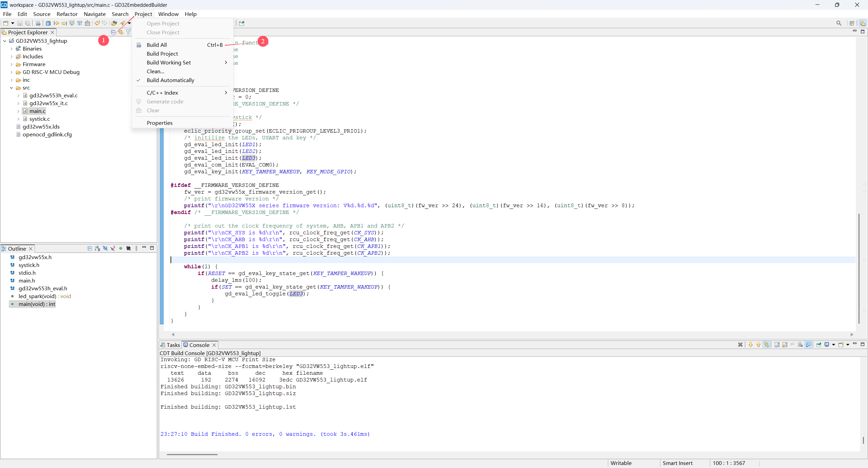Screen dimensions: 868x468
Task: Click the Pin Console icon
Action: click(818, 345)
